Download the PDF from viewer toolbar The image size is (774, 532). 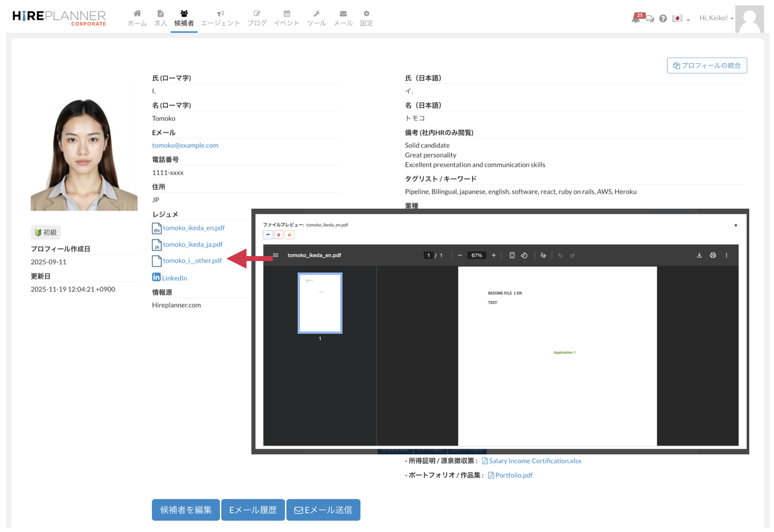point(699,255)
